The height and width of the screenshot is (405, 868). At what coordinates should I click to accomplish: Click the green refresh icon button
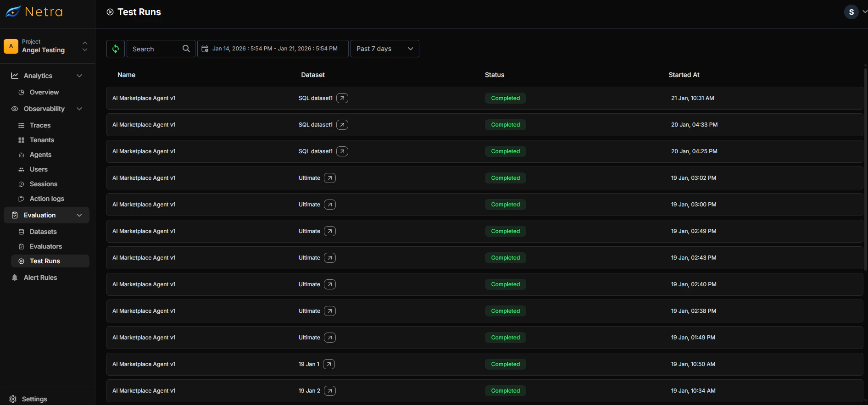pos(116,49)
